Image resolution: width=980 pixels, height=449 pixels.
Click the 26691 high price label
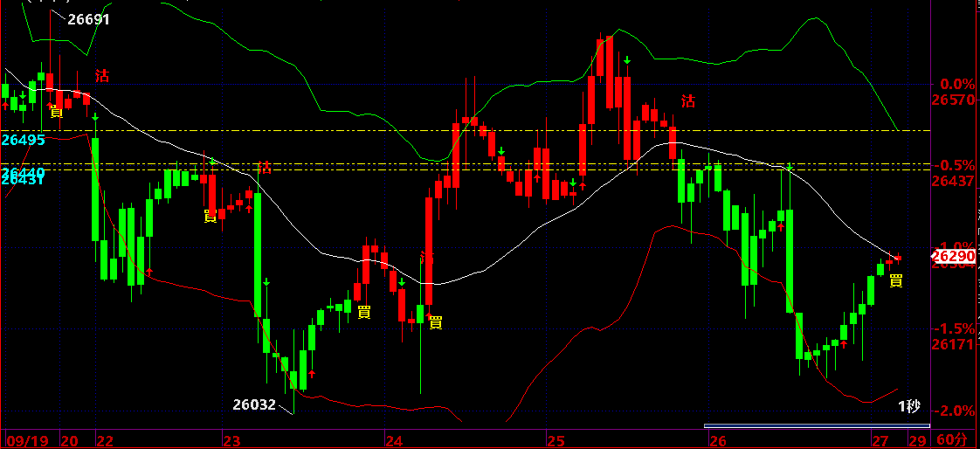tap(89, 19)
